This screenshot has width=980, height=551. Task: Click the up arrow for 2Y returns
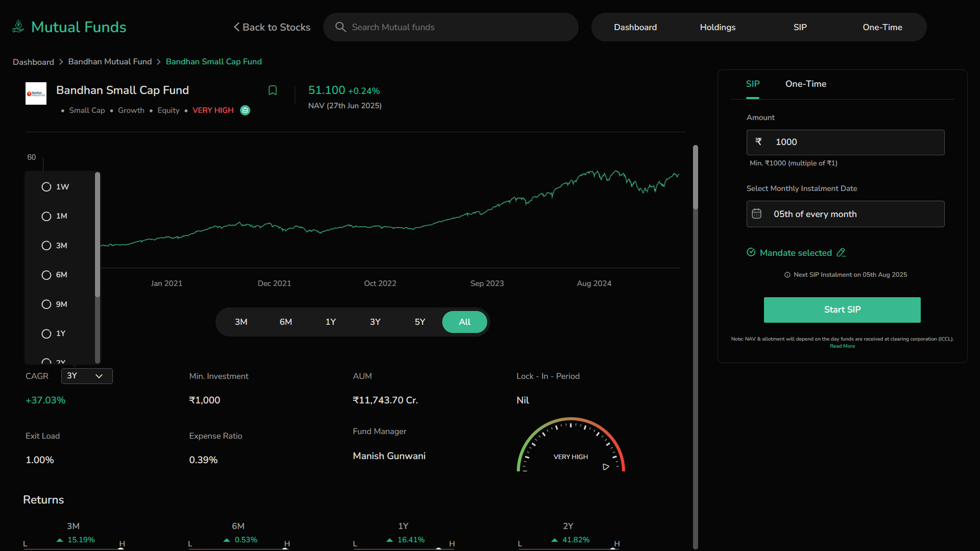pos(555,540)
